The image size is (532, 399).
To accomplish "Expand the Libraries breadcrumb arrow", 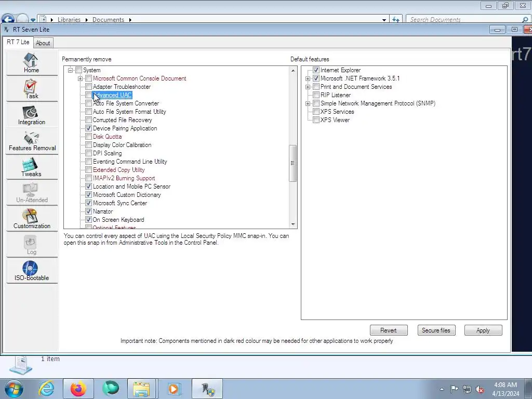I will (87, 20).
